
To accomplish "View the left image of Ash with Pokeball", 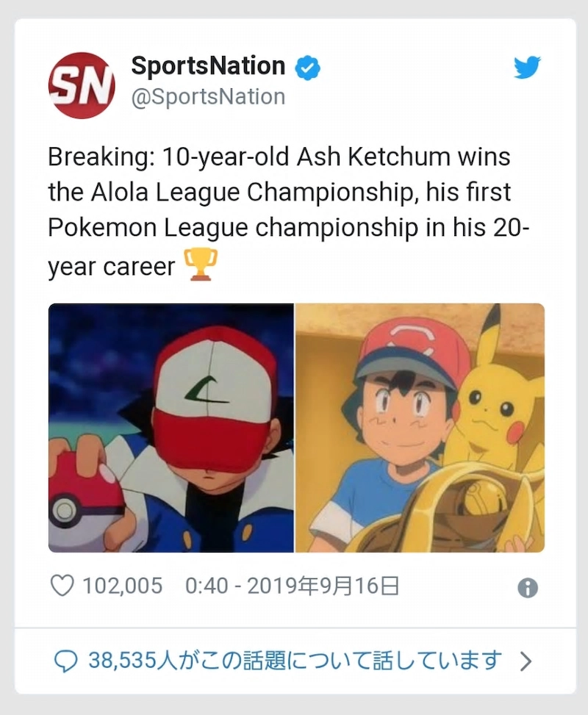I will 171,428.
